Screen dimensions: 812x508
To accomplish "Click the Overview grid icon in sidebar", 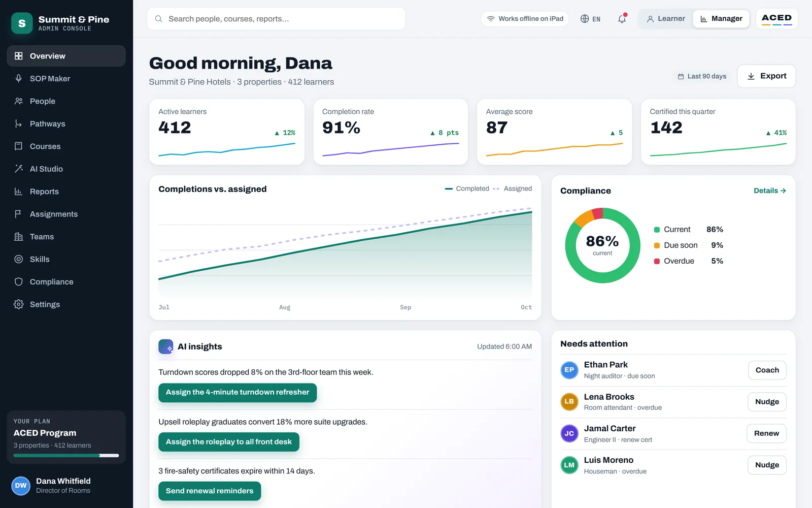I will pyautogui.click(x=19, y=56).
